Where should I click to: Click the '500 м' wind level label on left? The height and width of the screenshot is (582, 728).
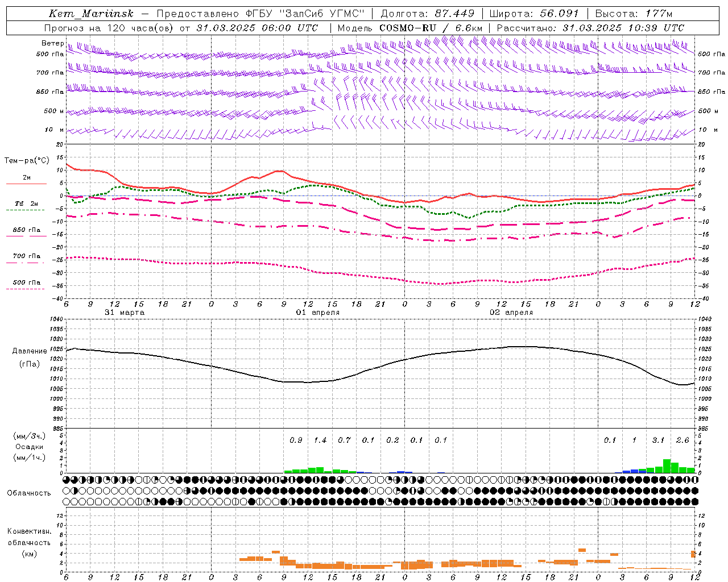(54, 111)
